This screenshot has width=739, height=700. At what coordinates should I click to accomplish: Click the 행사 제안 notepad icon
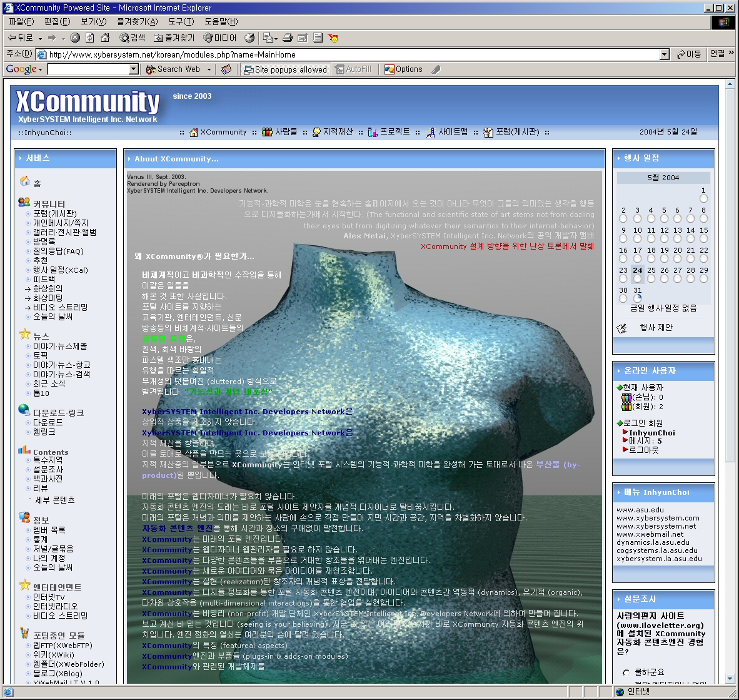click(x=622, y=328)
